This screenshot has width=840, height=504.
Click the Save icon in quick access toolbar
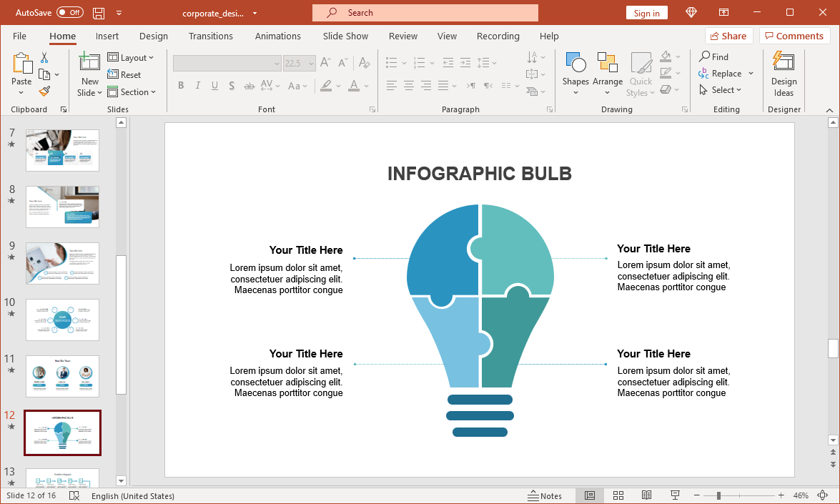point(99,12)
